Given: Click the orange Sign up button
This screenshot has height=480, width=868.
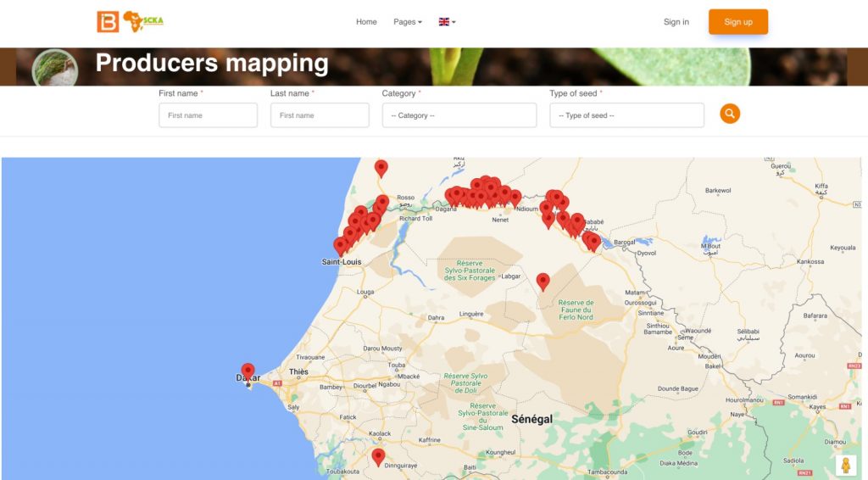Looking at the screenshot, I should pyautogui.click(x=738, y=22).
